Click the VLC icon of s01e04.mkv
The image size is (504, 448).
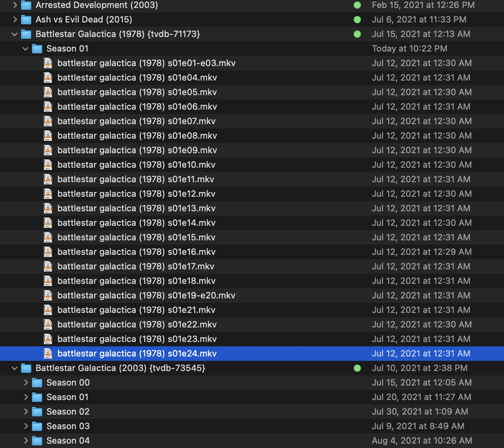(48, 77)
